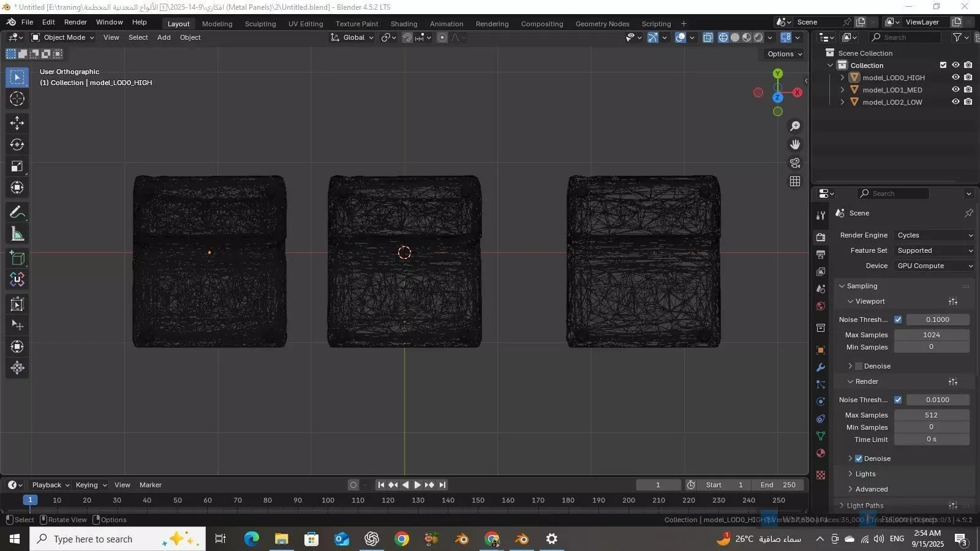The width and height of the screenshot is (980, 551).
Task: Open the Device dropdown
Action: (935, 266)
